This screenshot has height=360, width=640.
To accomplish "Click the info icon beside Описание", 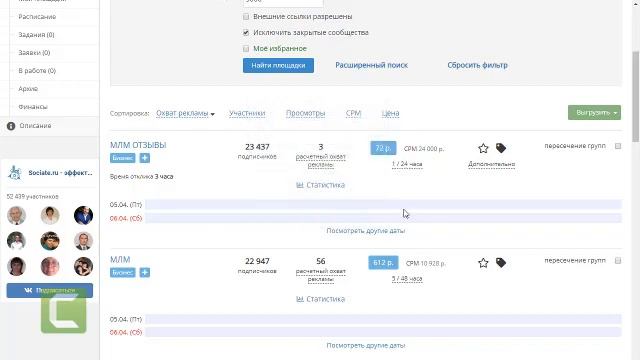I will pos(11,126).
